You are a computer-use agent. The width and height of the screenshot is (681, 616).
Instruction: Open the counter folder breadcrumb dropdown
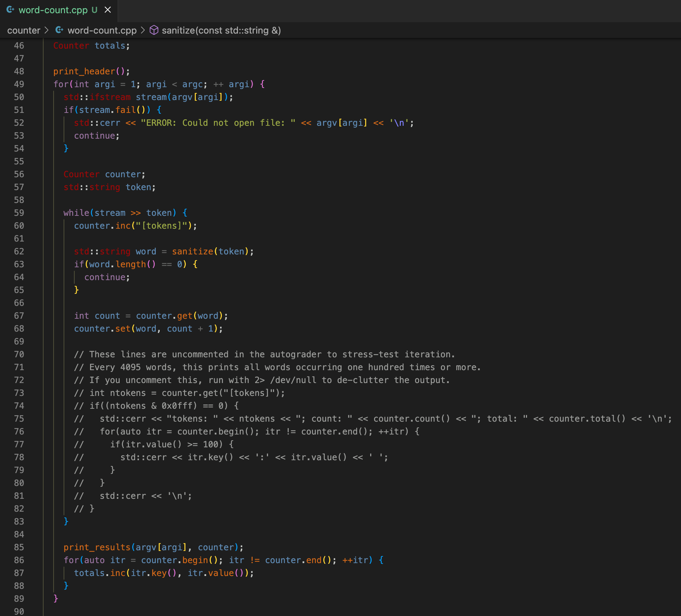[23, 30]
